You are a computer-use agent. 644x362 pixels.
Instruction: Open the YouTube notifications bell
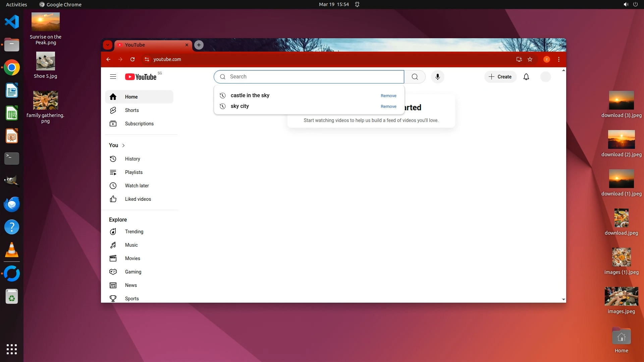coord(526,77)
